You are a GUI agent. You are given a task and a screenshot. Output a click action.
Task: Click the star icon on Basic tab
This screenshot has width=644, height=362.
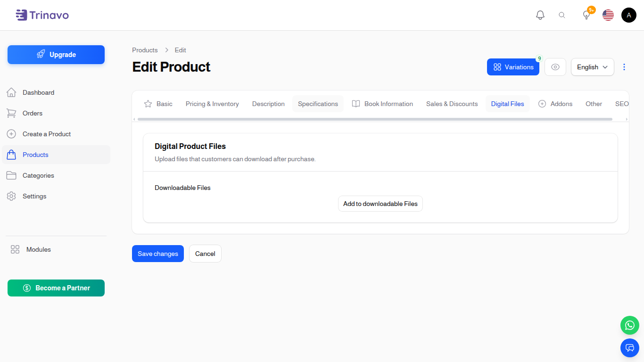(x=148, y=104)
